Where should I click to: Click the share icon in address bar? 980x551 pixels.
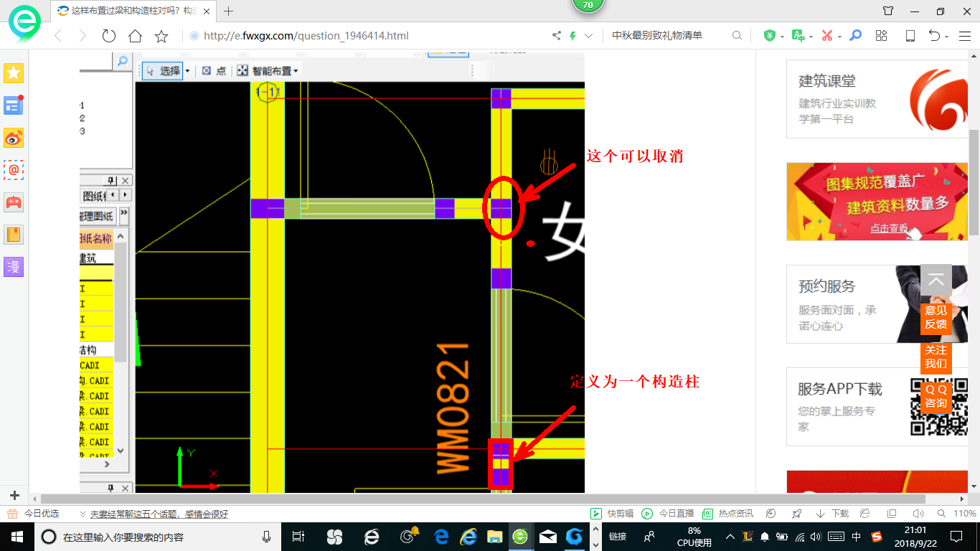point(556,36)
